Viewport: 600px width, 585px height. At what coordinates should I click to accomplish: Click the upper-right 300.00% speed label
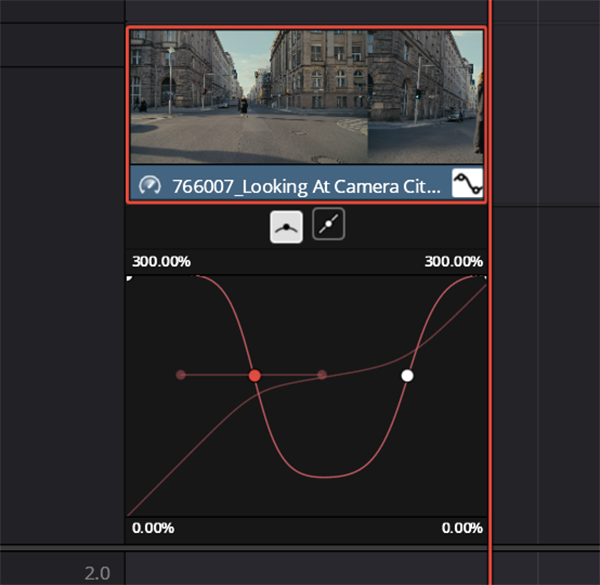point(453,262)
